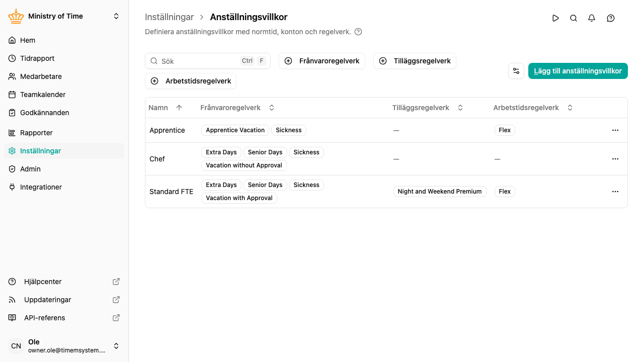
Task: Click the Extra Days tag in the Chef row
Action: (x=221, y=152)
